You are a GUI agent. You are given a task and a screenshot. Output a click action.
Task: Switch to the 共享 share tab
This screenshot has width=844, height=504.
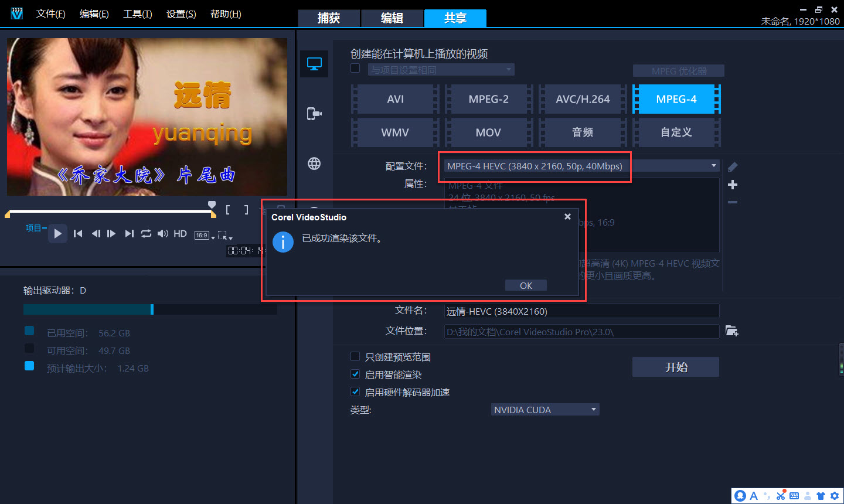point(455,18)
